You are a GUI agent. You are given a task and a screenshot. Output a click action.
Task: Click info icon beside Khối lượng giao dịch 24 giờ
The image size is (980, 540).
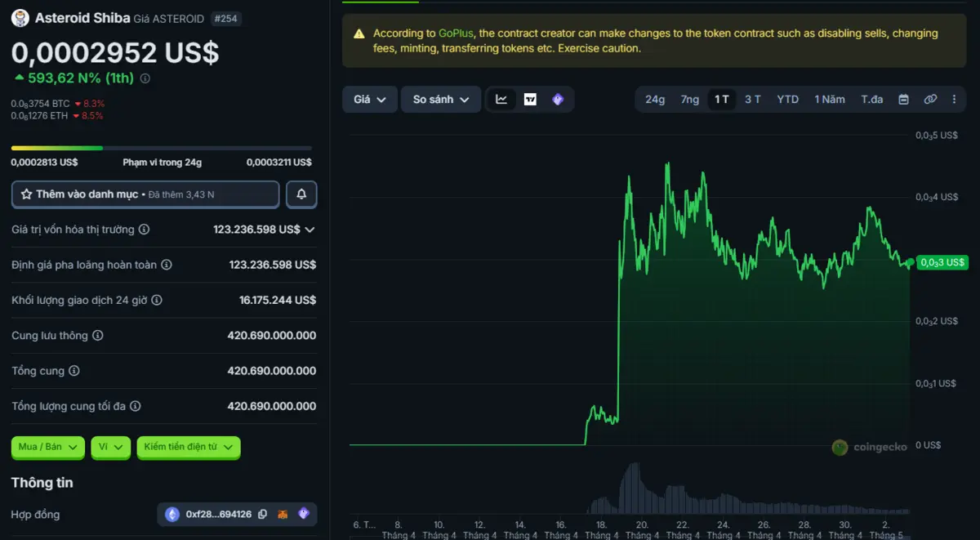tap(157, 300)
